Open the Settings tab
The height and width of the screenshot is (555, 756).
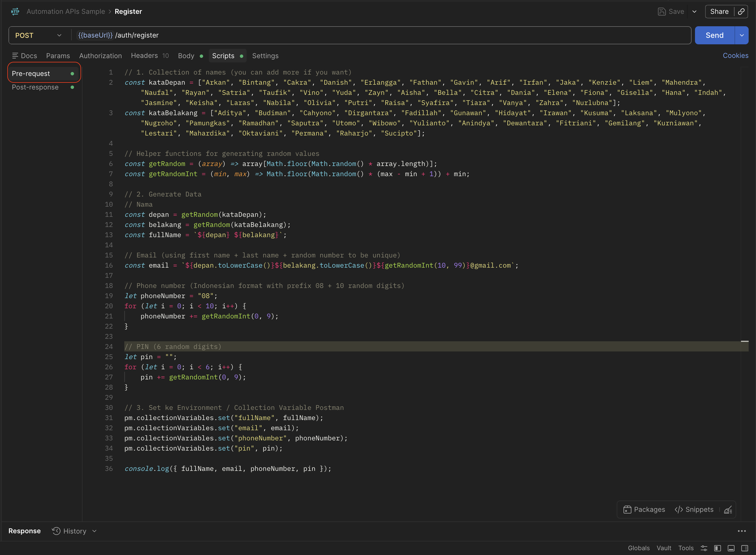tap(265, 56)
